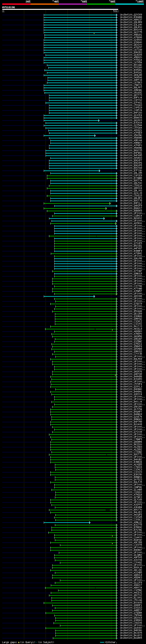Select hit label UniRef100_Q39640
Screen dimensions: 146x644
tap(131, 42)
